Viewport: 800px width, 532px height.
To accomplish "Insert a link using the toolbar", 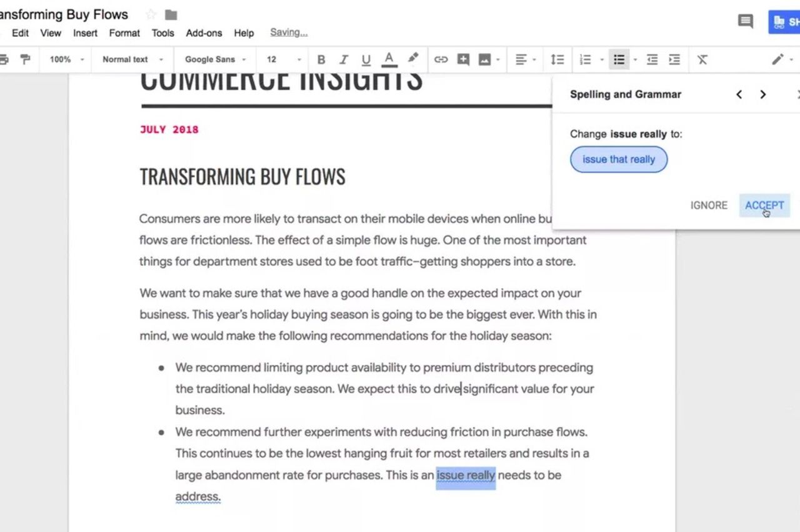I will pos(441,59).
